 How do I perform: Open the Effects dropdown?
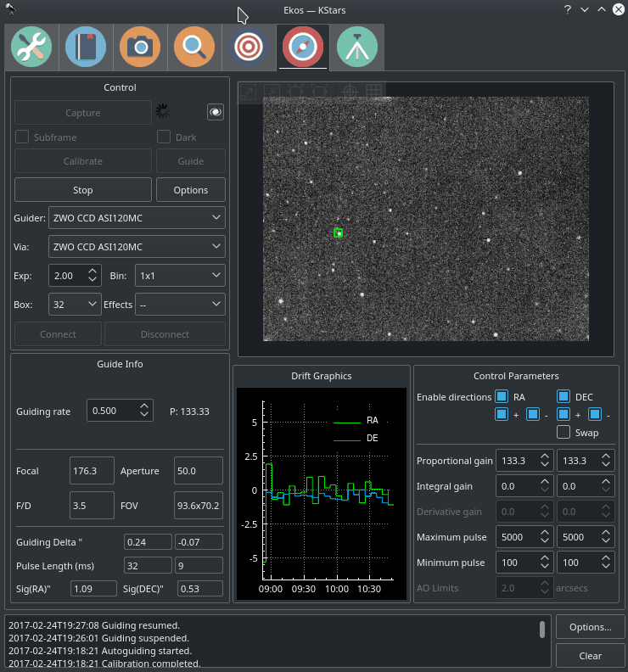point(180,304)
